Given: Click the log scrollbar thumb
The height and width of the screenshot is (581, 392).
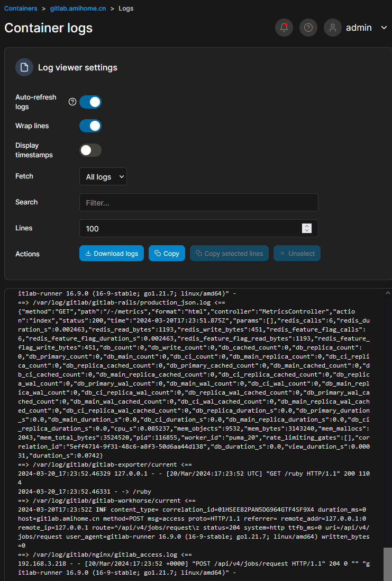Looking at the screenshot, I should click(388, 564).
